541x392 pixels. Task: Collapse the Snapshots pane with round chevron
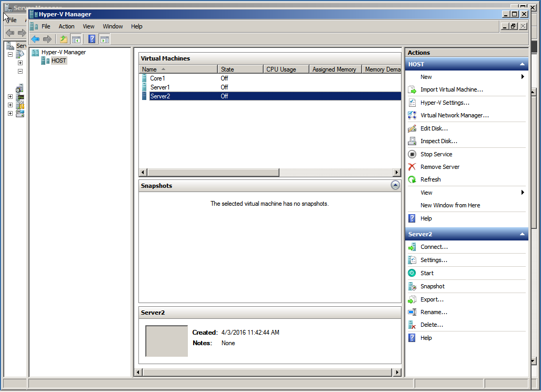(x=395, y=185)
